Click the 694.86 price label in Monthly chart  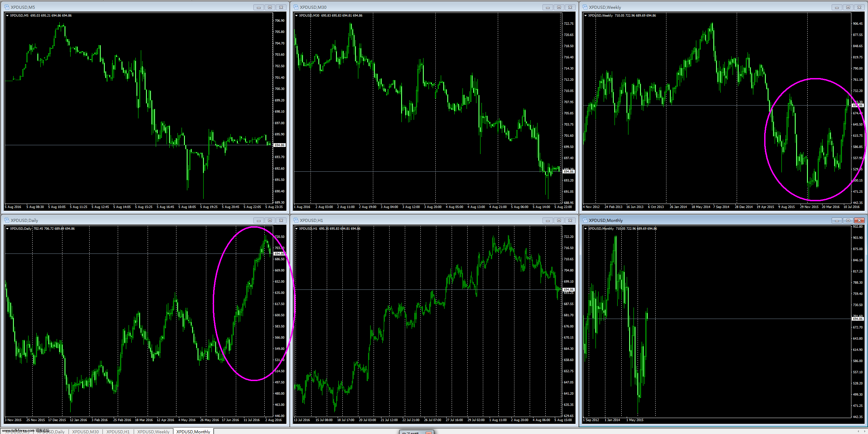858,319
